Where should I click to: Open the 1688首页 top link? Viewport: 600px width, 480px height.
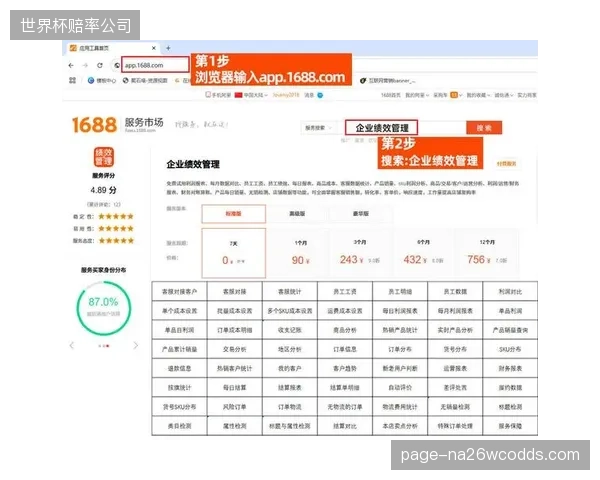[391, 95]
